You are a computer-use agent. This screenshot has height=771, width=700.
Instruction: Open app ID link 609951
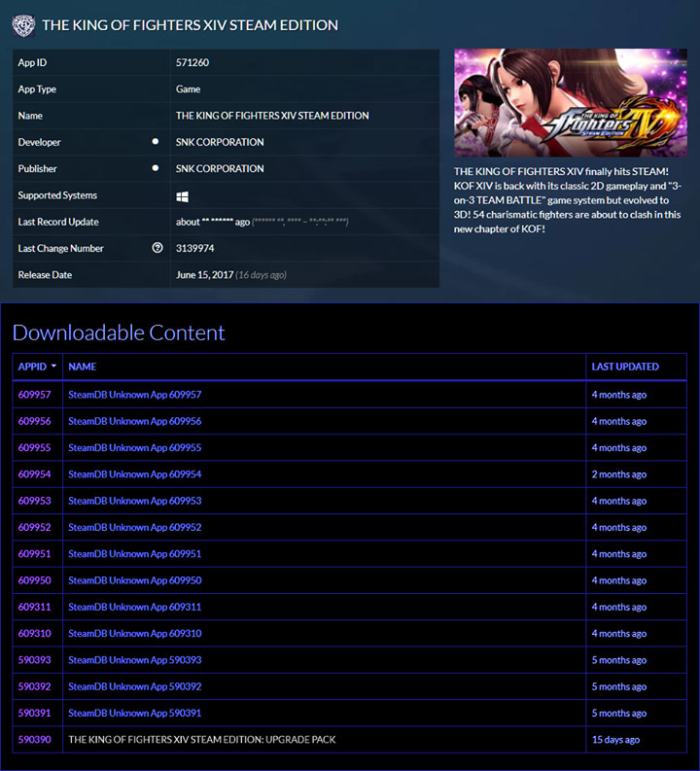tap(34, 554)
